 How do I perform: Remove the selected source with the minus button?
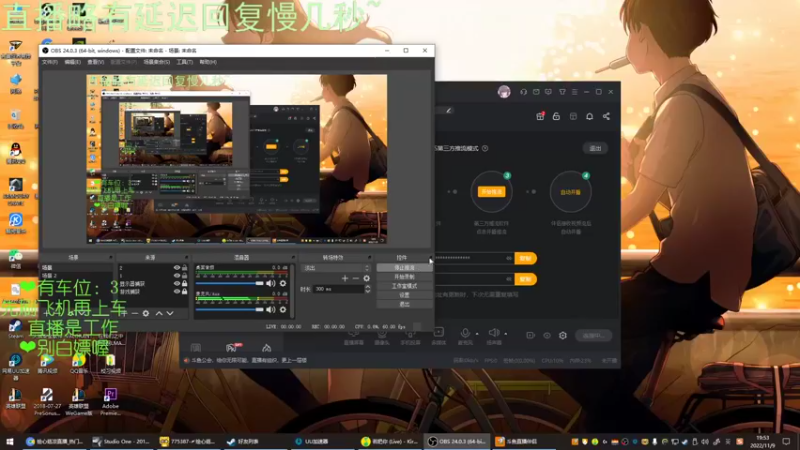[135, 313]
